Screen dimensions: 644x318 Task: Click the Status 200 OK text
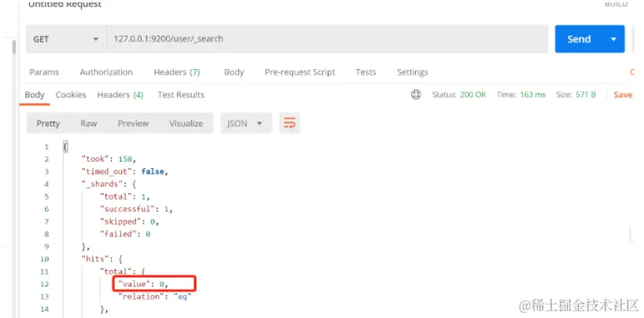458,95
